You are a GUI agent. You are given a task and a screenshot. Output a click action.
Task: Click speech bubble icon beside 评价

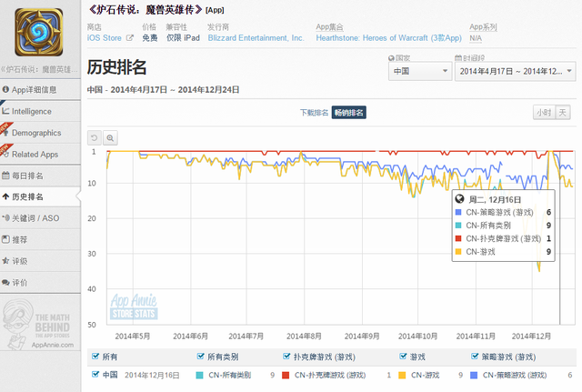(x=5, y=283)
